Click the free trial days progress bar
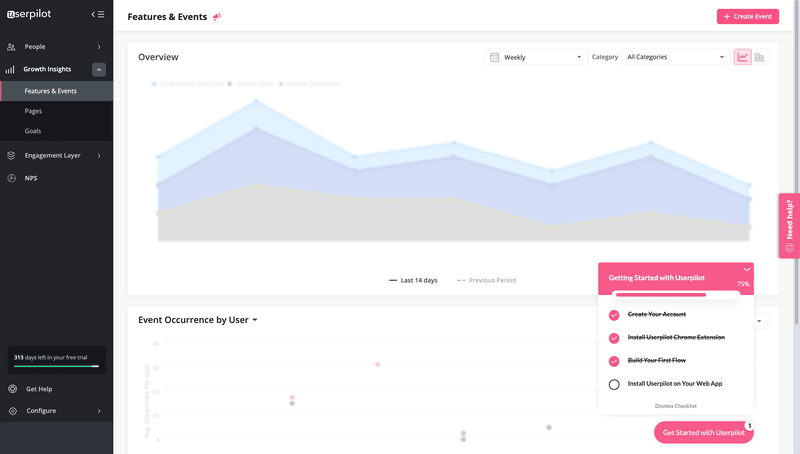800x454 pixels. click(x=56, y=366)
